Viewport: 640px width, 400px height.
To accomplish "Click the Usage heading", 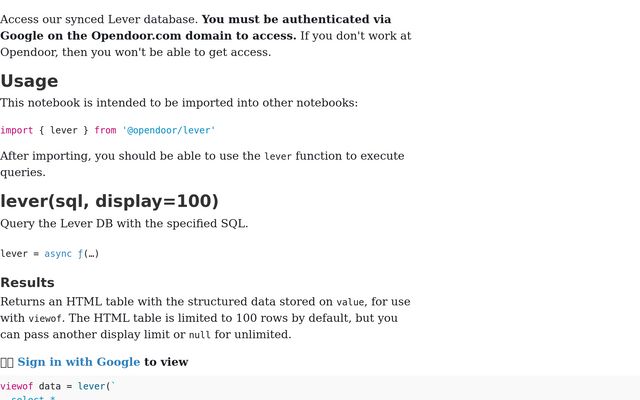I will click(29, 81).
